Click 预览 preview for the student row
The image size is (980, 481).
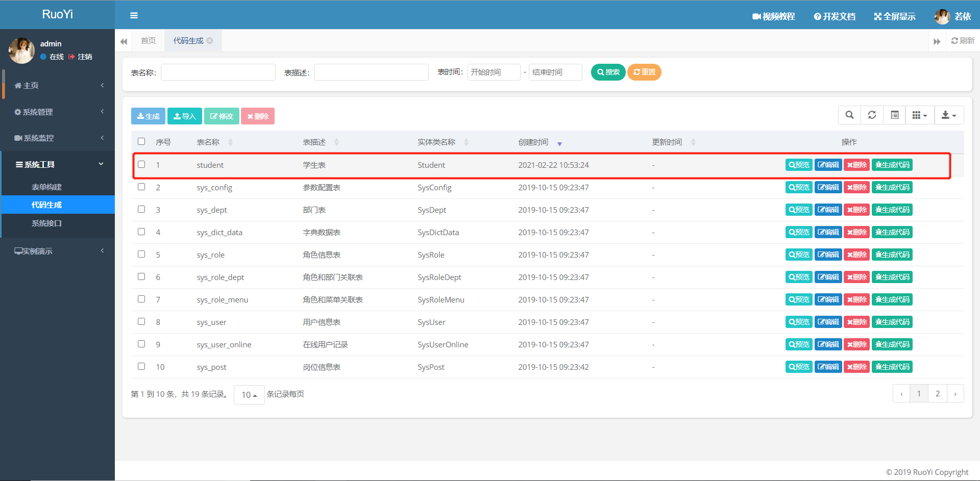click(799, 165)
